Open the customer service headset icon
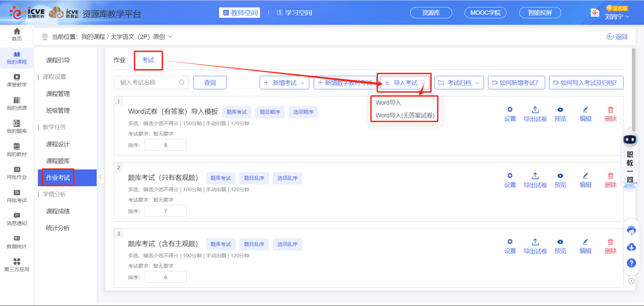 [631, 230]
